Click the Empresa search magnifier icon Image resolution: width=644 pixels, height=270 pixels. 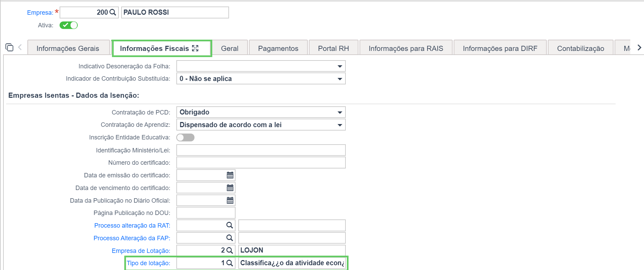tap(113, 12)
